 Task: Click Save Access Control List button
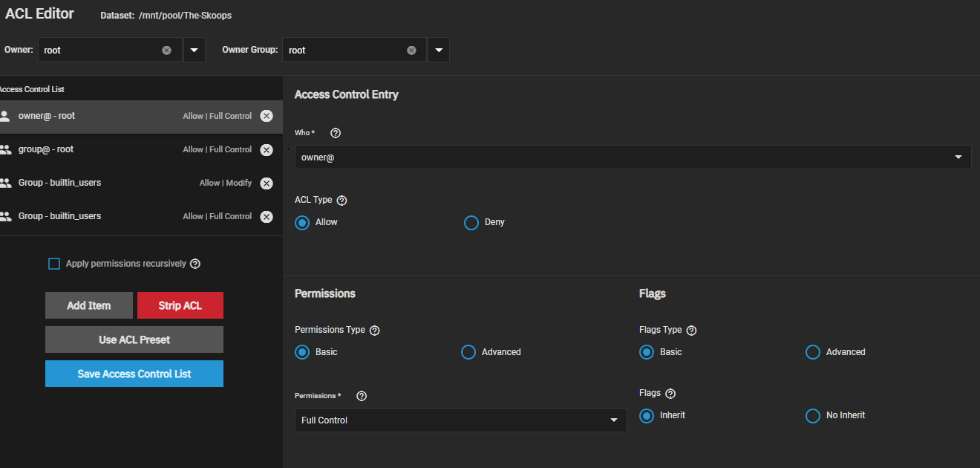[x=134, y=374]
